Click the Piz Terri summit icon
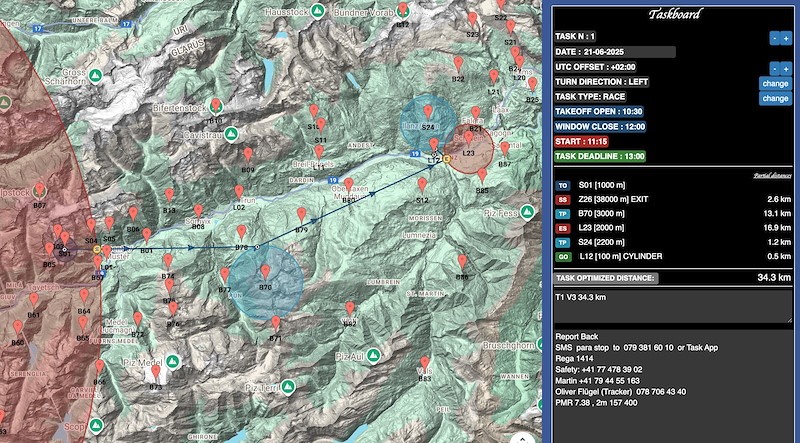The image size is (800, 443). tap(285, 387)
